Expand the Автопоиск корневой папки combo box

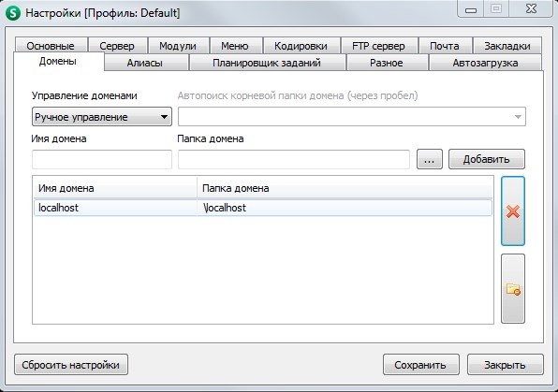[352, 117]
